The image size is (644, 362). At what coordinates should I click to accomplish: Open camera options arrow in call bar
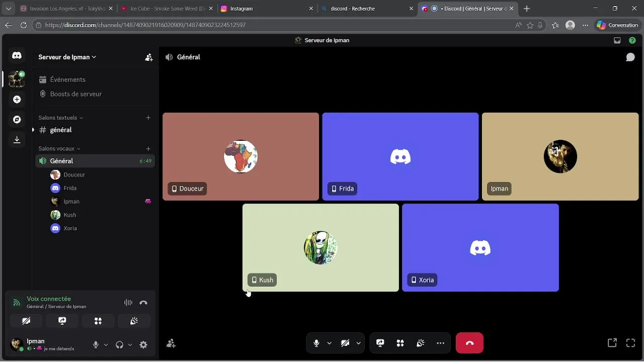(359, 343)
